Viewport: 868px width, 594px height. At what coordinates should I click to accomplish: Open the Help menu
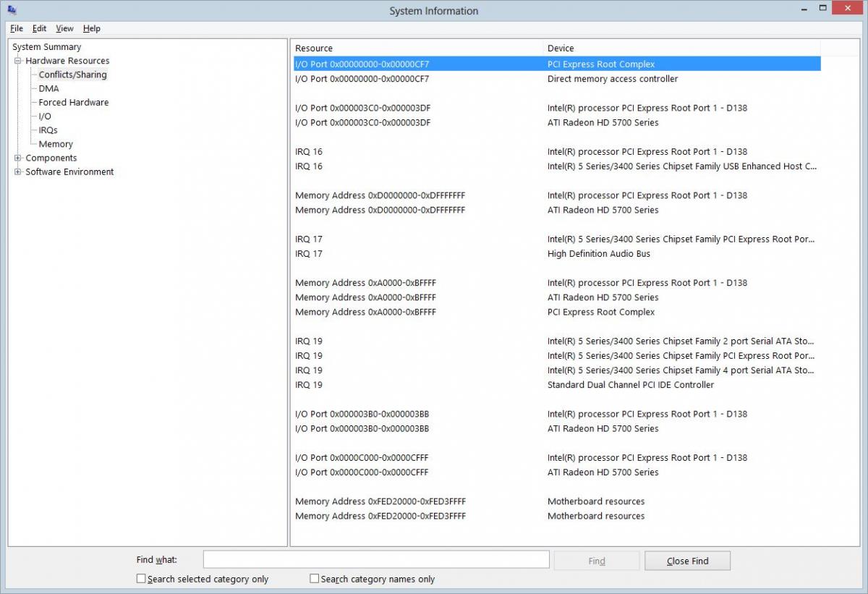pos(92,28)
